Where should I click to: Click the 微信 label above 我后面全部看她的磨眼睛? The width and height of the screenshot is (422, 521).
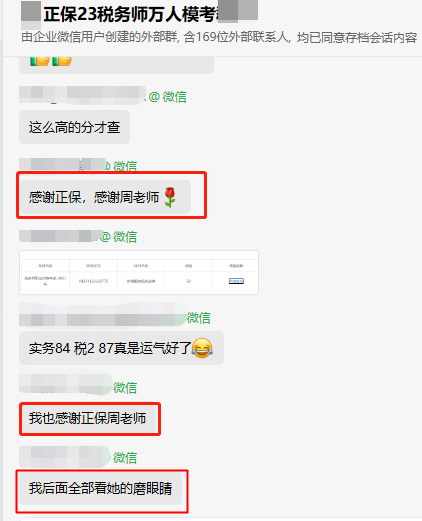(x=125, y=458)
